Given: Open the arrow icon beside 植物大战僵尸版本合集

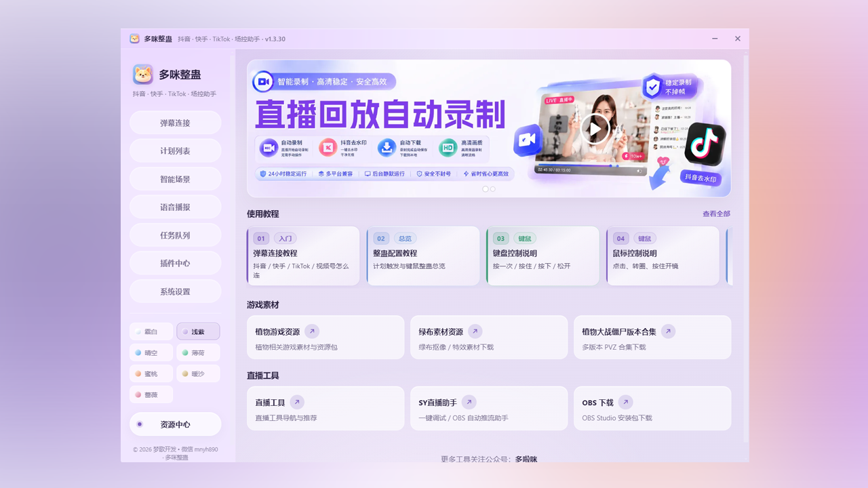Looking at the screenshot, I should point(668,331).
